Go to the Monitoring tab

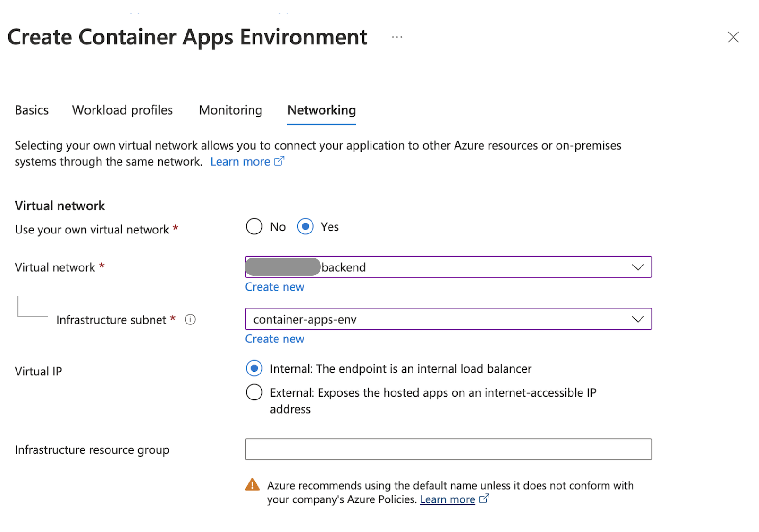[x=230, y=110]
